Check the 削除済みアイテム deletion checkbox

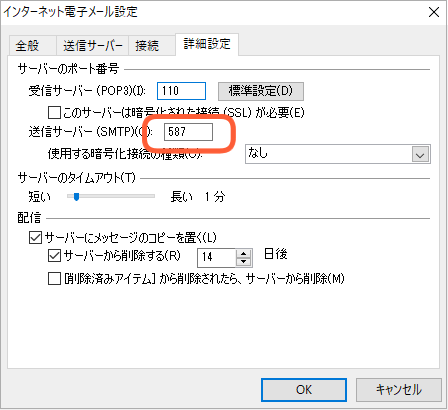[54, 278]
